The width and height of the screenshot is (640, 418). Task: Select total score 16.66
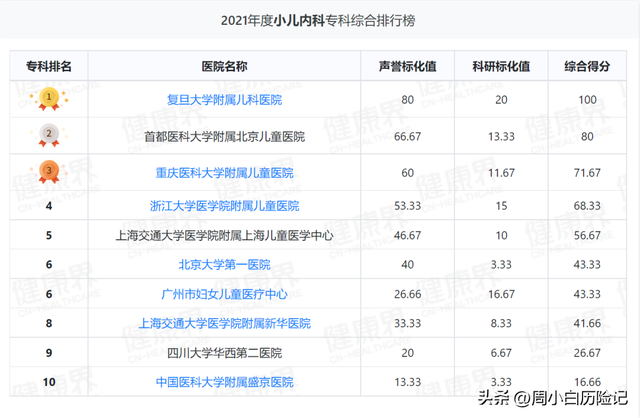pyautogui.click(x=587, y=382)
